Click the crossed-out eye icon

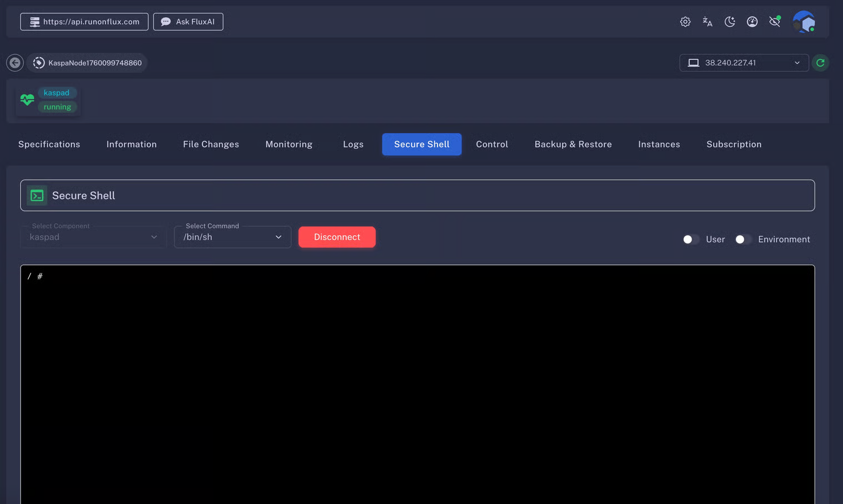pyautogui.click(x=775, y=22)
